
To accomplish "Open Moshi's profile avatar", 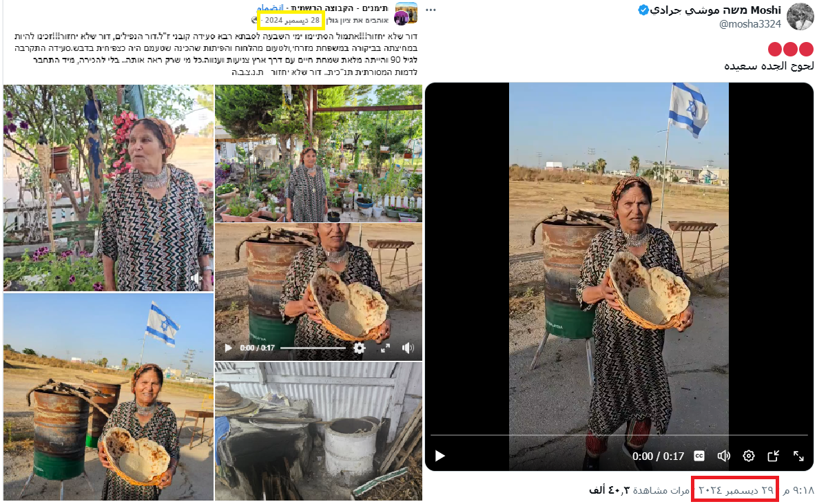I will (x=800, y=17).
